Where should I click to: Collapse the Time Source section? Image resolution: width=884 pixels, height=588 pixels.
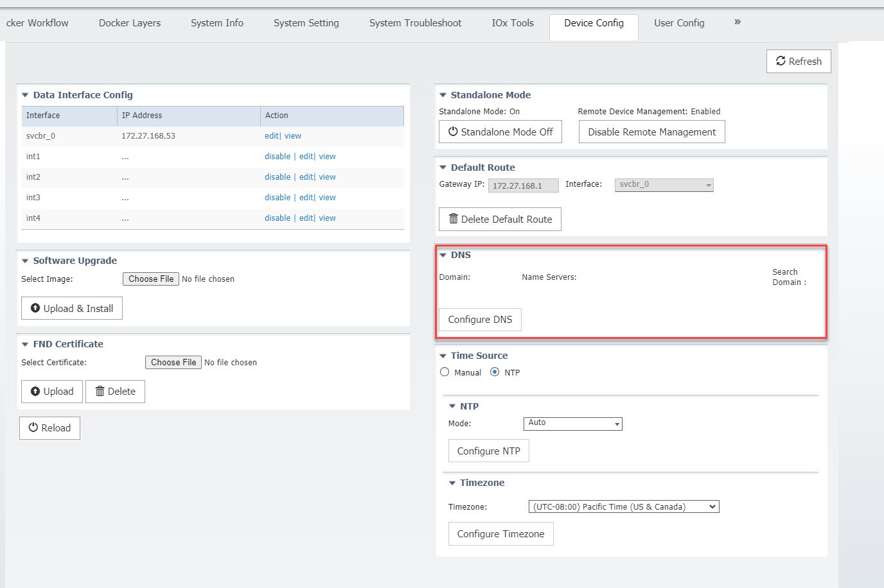443,356
